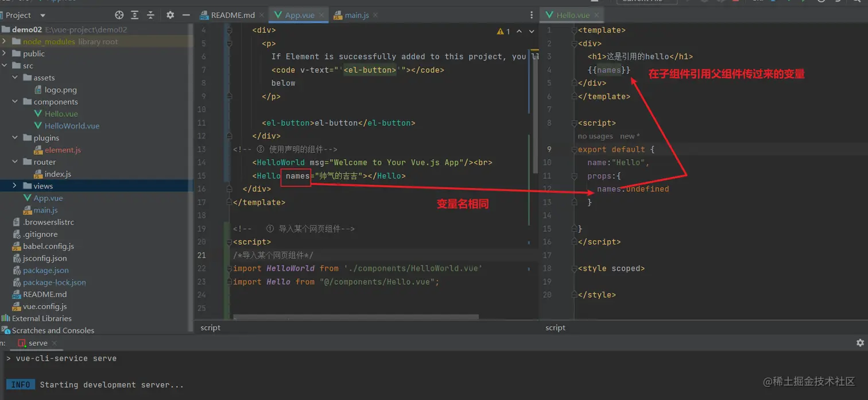Collapse the src folder

5,66
